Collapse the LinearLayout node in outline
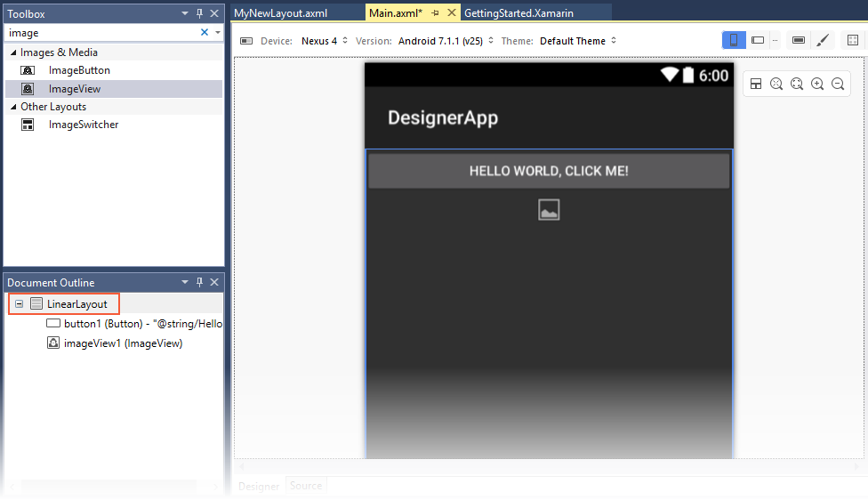The height and width of the screenshot is (500, 868). (x=19, y=304)
